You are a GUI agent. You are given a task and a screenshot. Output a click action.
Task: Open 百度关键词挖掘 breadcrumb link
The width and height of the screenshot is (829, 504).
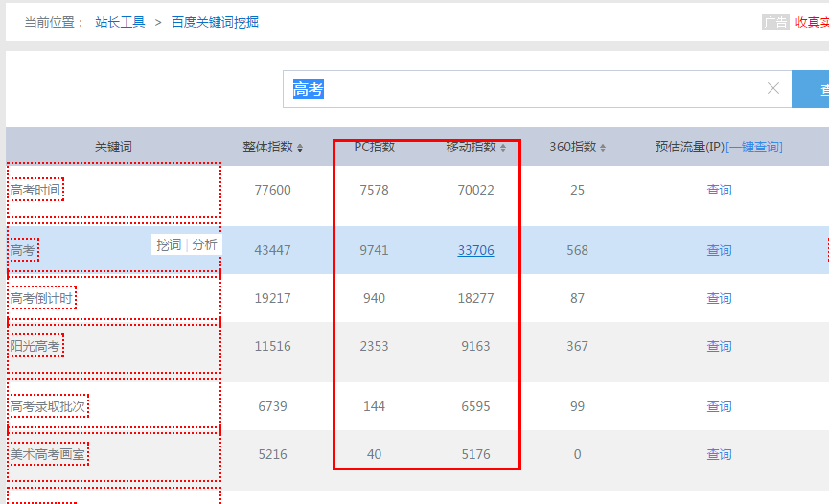(215, 22)
